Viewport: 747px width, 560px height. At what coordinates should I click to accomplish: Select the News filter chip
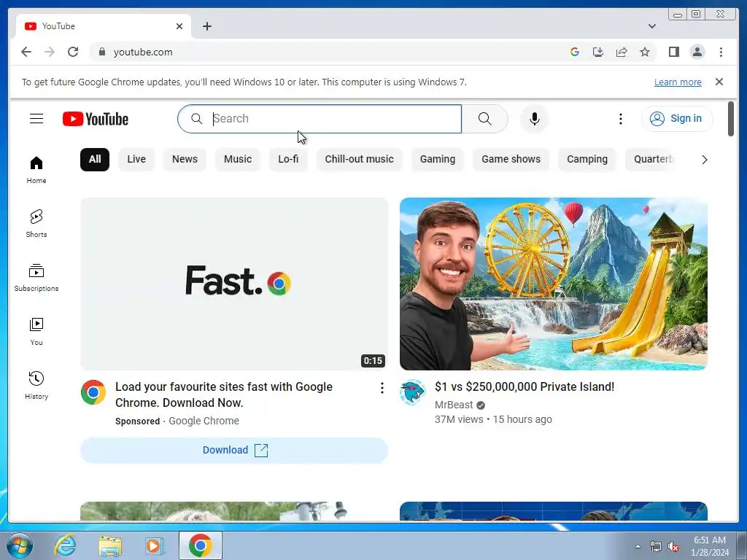click(x=185, y=159)
